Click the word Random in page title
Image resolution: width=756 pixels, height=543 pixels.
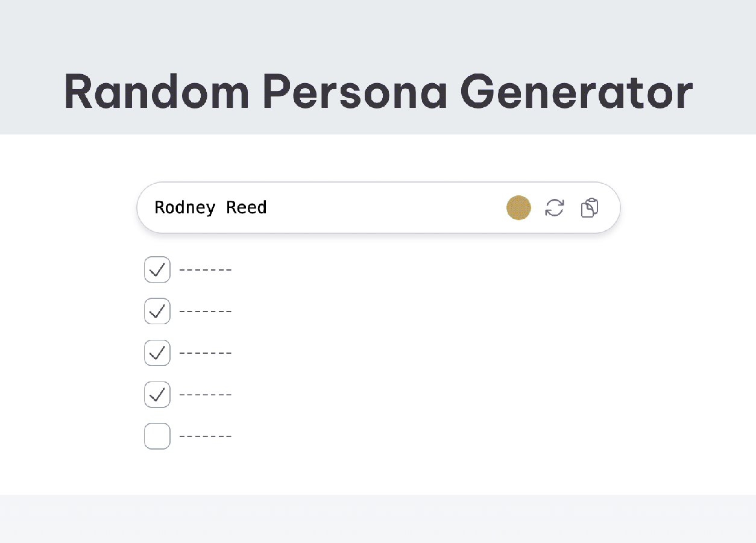tap(156, 92)
